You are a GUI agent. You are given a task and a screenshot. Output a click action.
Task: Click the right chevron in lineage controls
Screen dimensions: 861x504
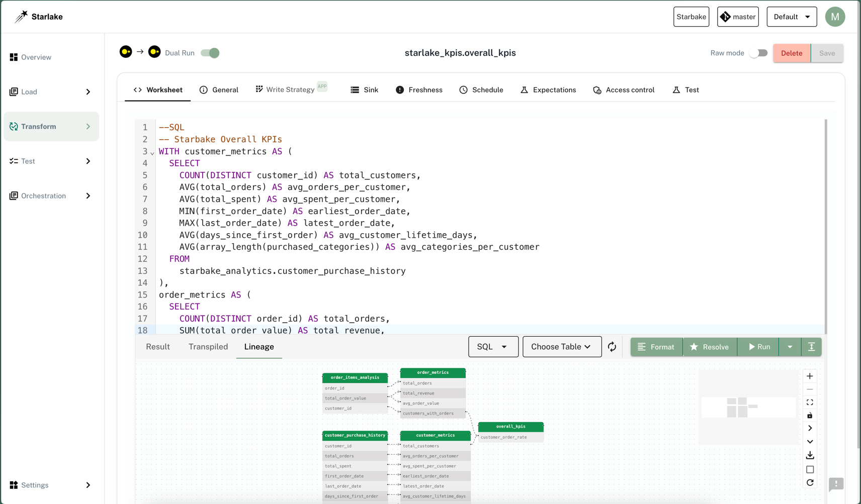tap(810, 429)
